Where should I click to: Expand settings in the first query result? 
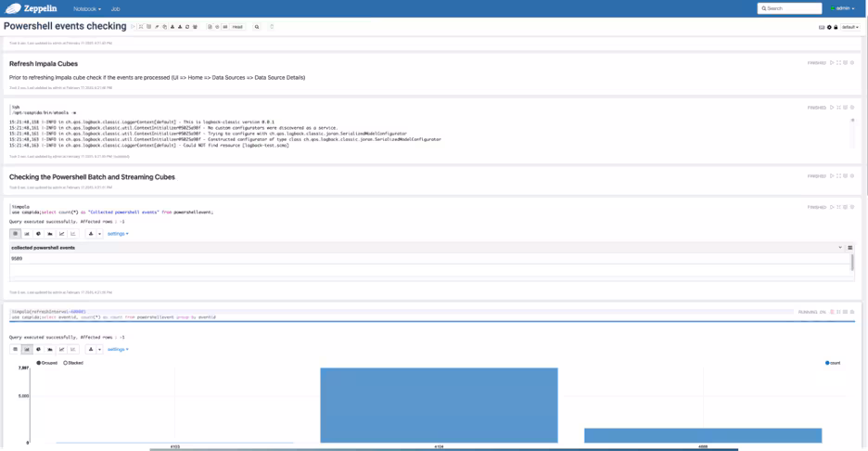(118, 234)
